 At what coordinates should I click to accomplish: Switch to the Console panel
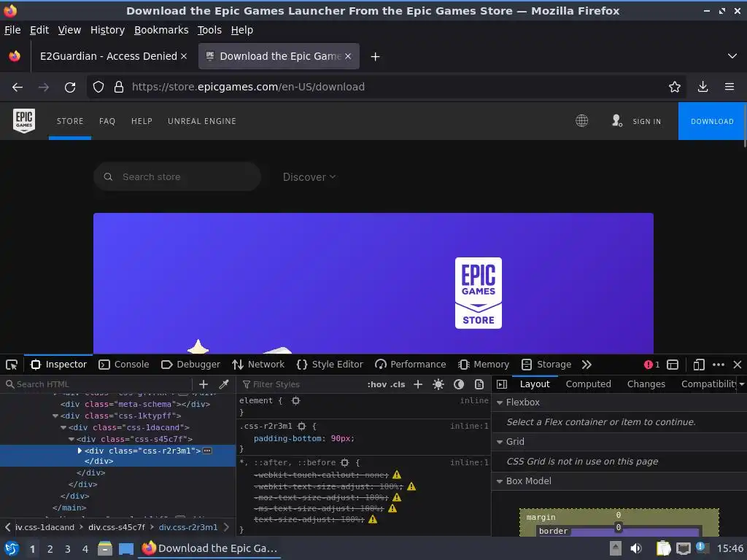tap(124, 365)
